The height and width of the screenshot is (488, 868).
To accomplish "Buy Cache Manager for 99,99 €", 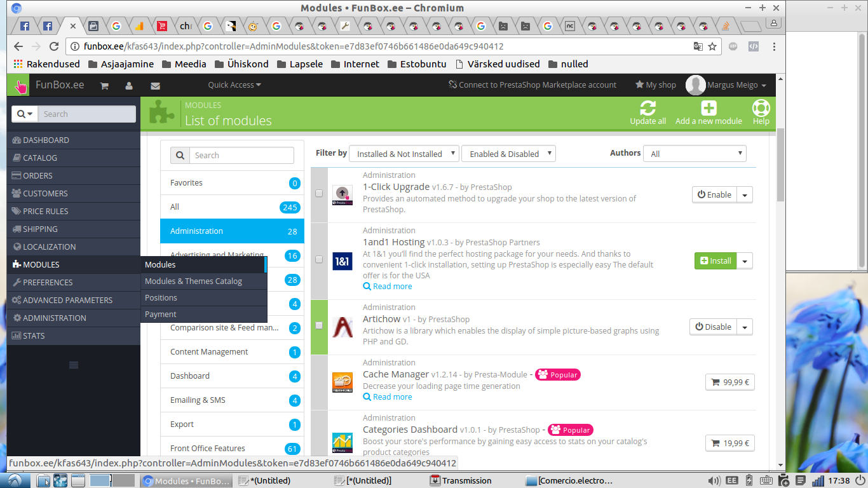I will click(730, 382).
